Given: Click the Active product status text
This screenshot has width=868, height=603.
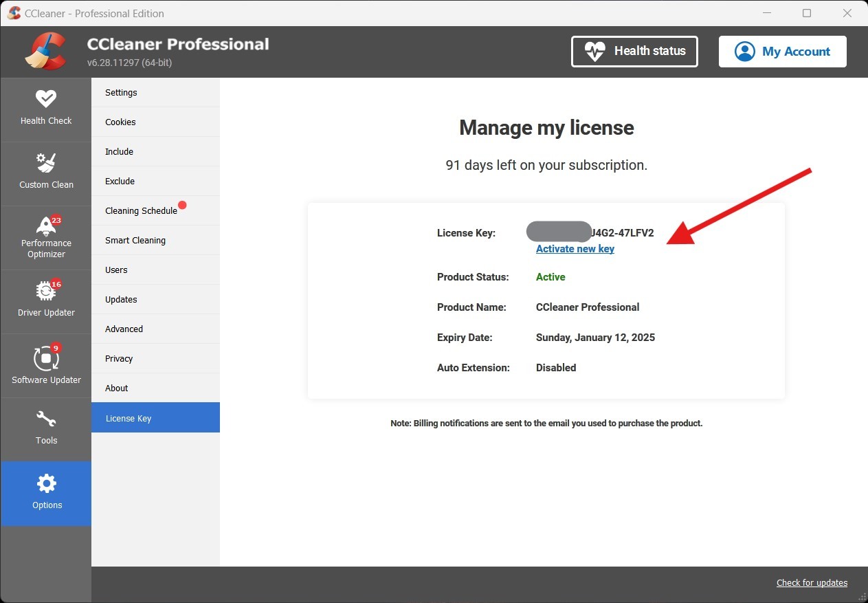Looking at the screenshot, I should pyautogui.click(x=550, y=277).
